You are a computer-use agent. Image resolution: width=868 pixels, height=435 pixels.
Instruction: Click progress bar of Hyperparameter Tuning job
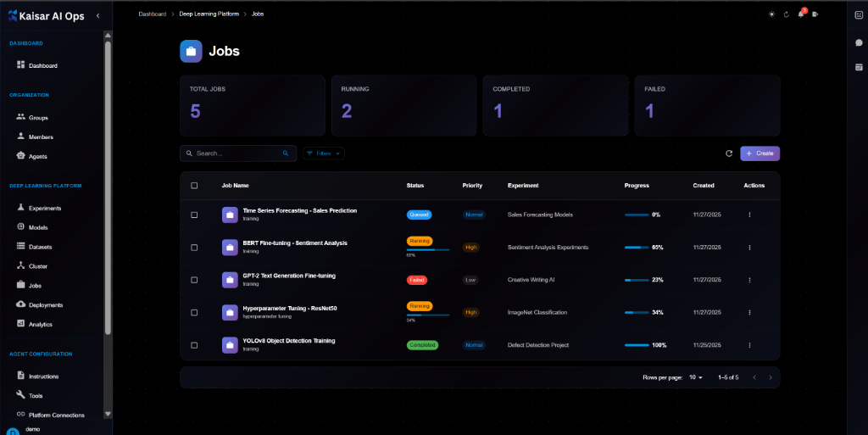pyautogui.click(x=636, y=313)
